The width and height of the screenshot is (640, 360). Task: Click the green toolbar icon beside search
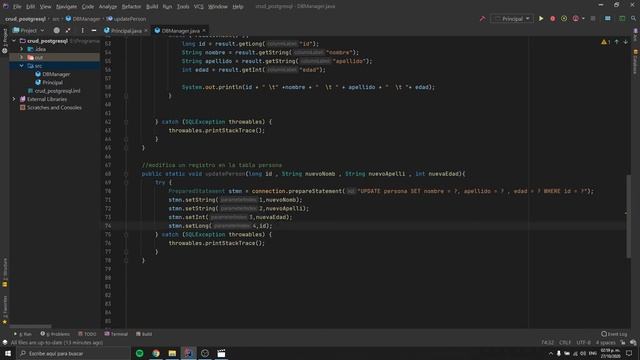tap(622, 19)
